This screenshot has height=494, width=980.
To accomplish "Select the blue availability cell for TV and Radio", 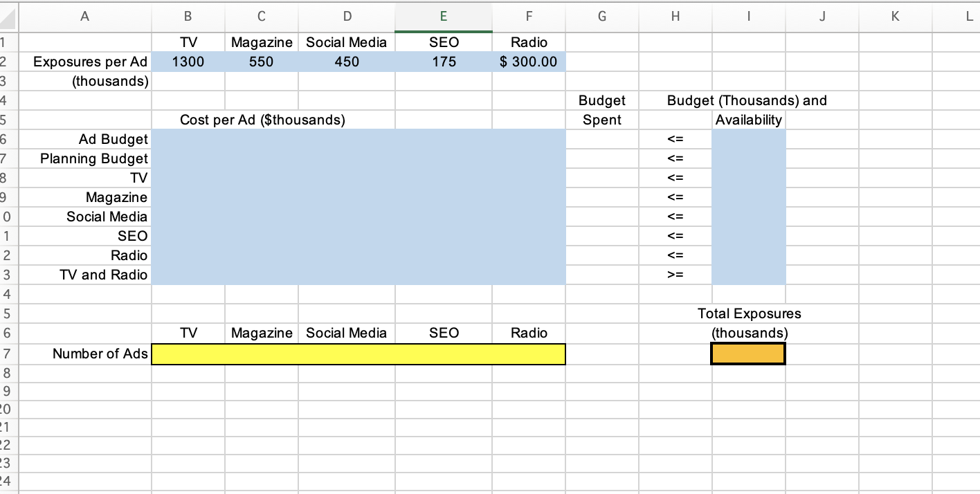I will tap(749, 275).
